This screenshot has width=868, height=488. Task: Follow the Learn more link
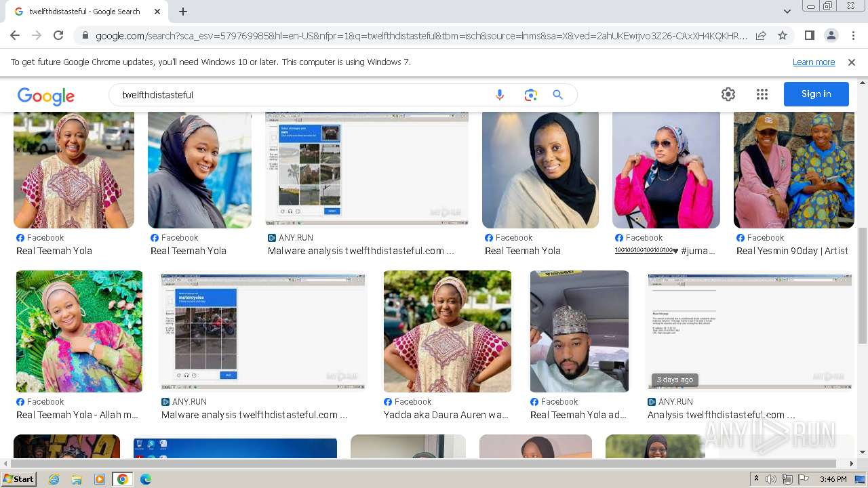[x=814, y=62]
